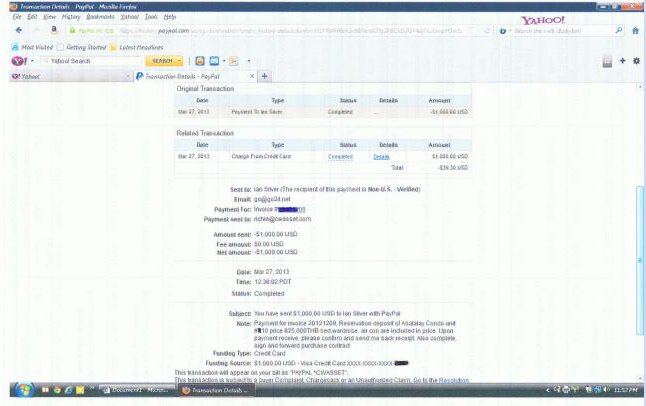Open the Help menu
Screen dimensions: 646x406
170,17
